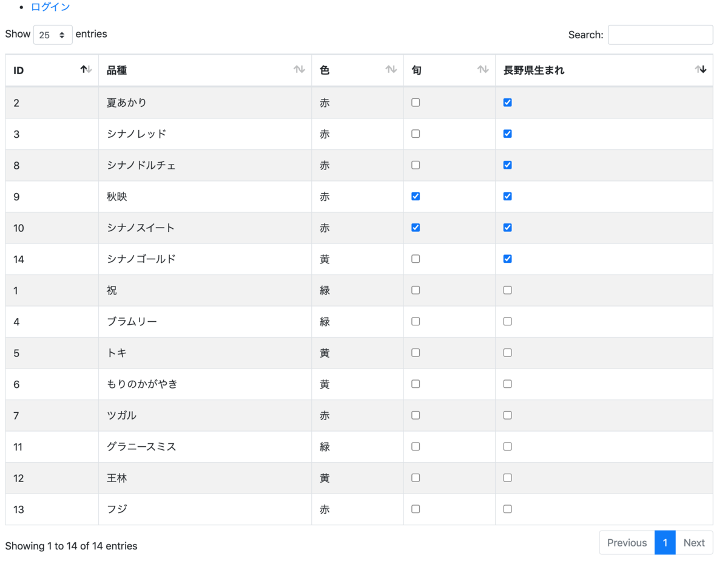Sort the table by the ID column arrow
728x561 pixels.
tap(84, 70)
